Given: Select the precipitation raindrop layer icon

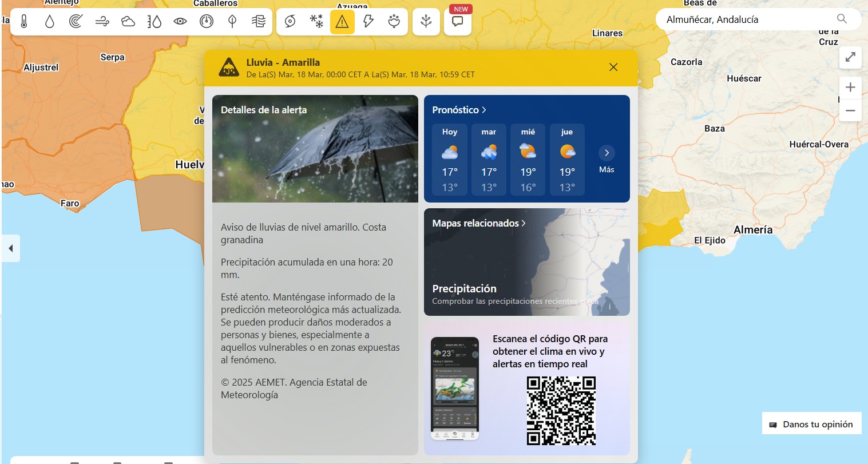Looking at the screenshot, I should (50, 22).
